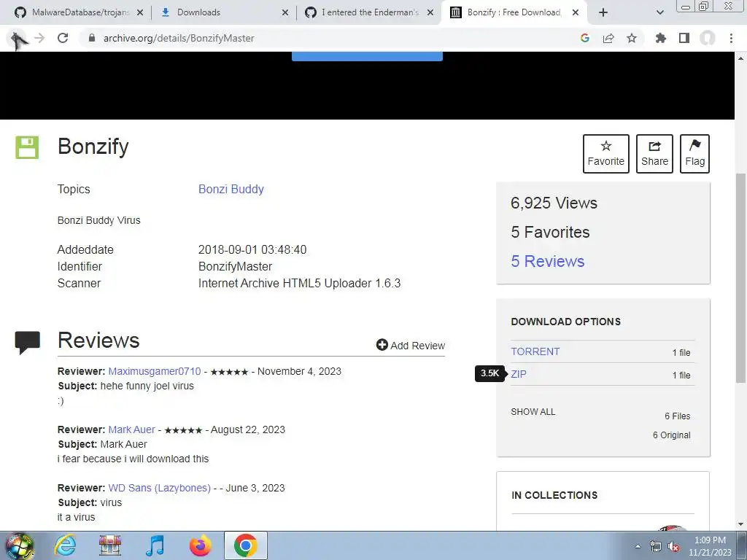The width and height of the screenshot is (747, 560).
Task: Reload the archive.org page
Action: point(63,38)
